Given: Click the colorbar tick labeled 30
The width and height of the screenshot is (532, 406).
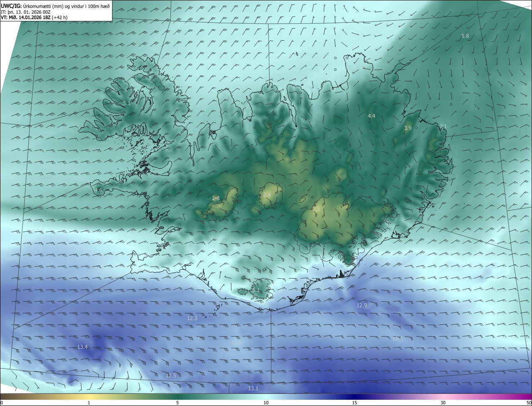Looking at the screenshot, I should (443, 403).
